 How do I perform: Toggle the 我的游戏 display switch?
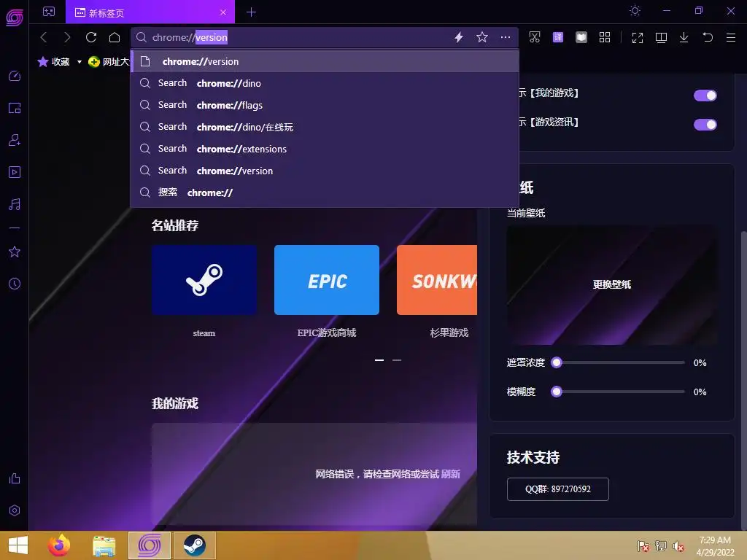705,96
